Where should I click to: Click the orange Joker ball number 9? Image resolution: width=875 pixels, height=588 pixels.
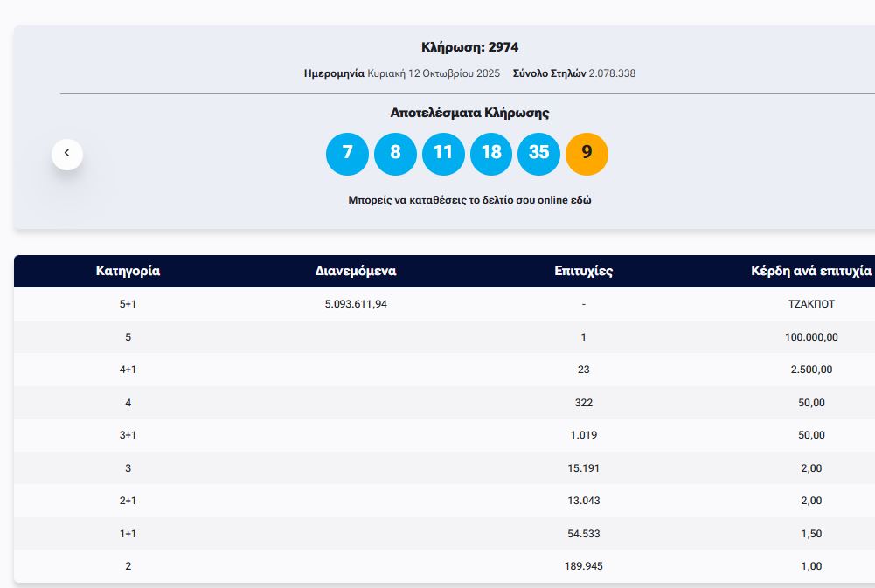[x=587, y=154]
